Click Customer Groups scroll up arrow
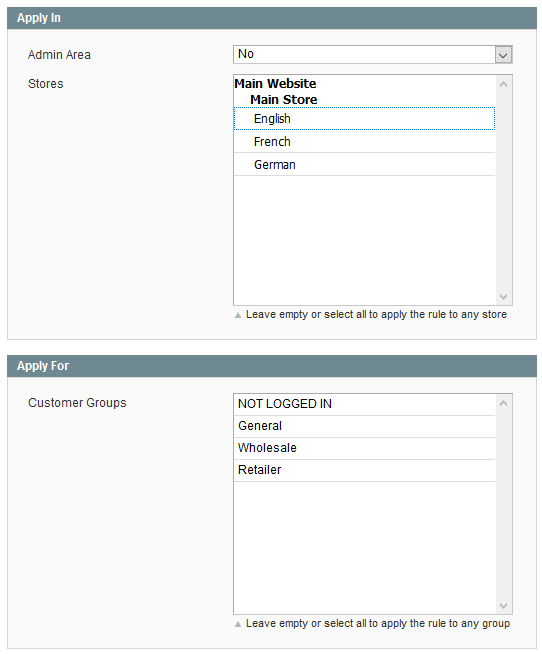542x654 pixels. tap(504, 403)
